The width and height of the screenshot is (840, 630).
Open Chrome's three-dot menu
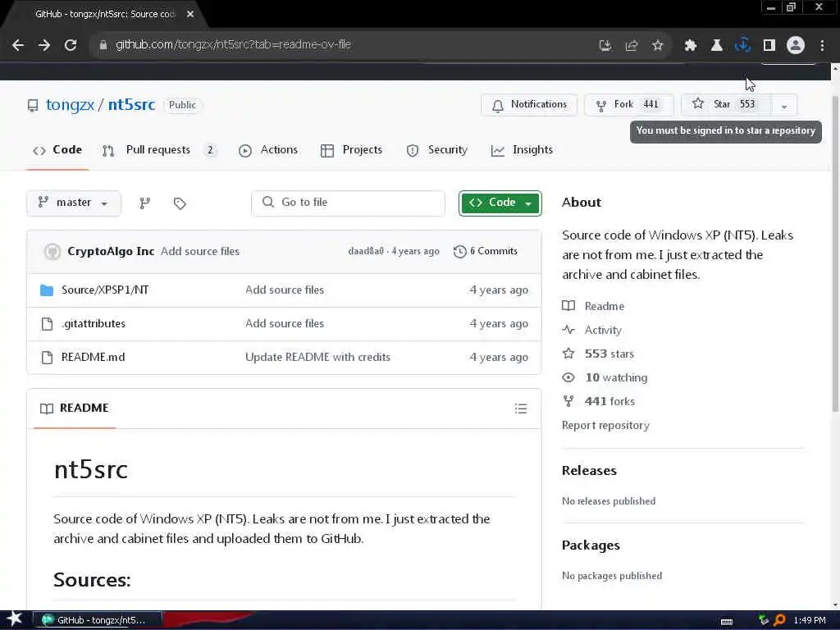[822, 46]
